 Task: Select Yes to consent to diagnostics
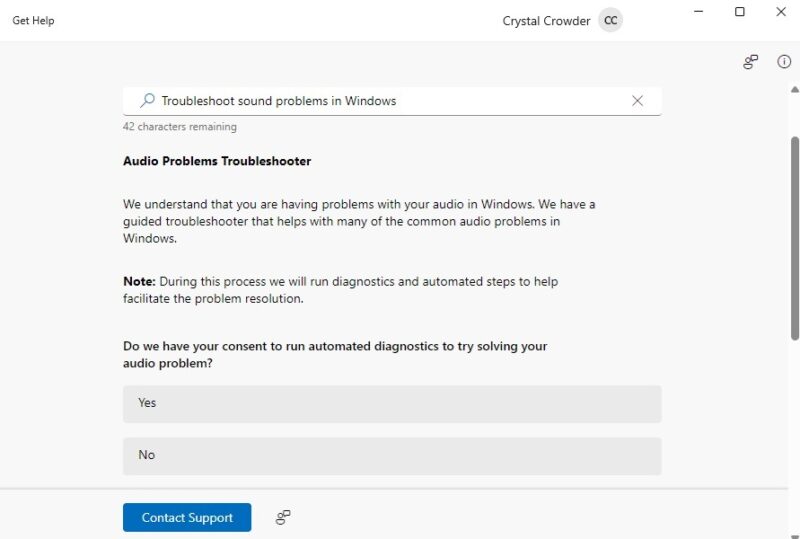pyautogui.click(x=392, y=404)
